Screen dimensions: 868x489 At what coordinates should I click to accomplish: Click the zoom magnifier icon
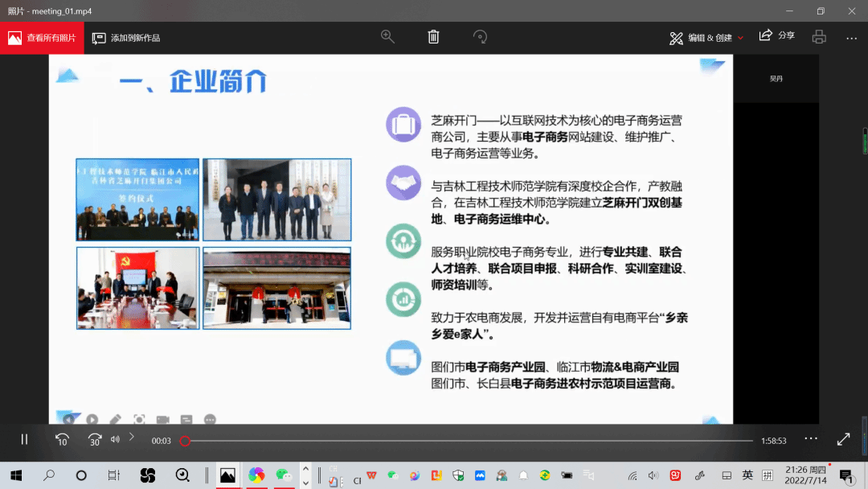387,37
